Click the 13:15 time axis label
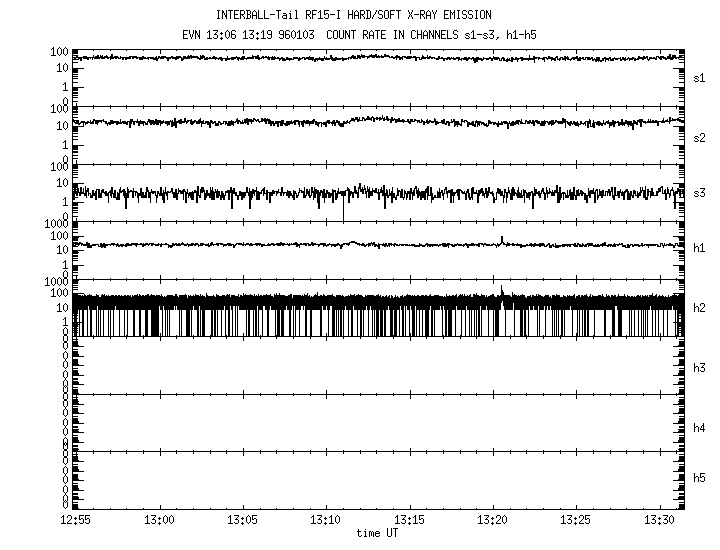The image size is (720, 550). (x=409, y=520)
